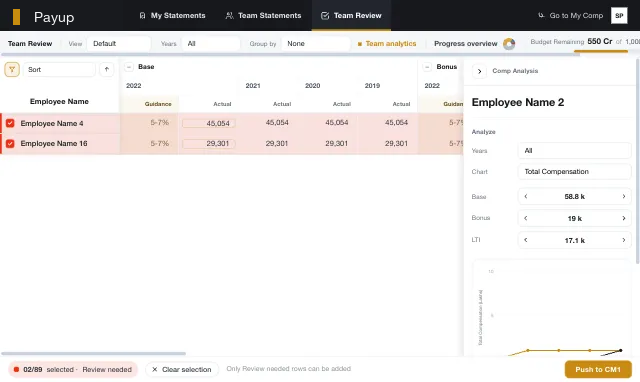
Task: Click the Employee Name column header
Action: [59, 102]
